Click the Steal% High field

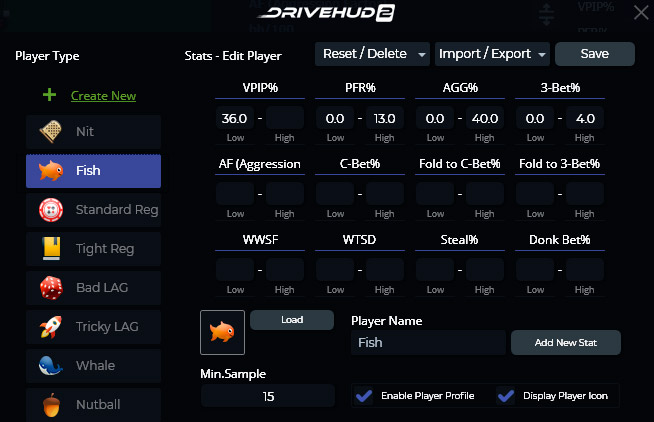coord(485,270)
